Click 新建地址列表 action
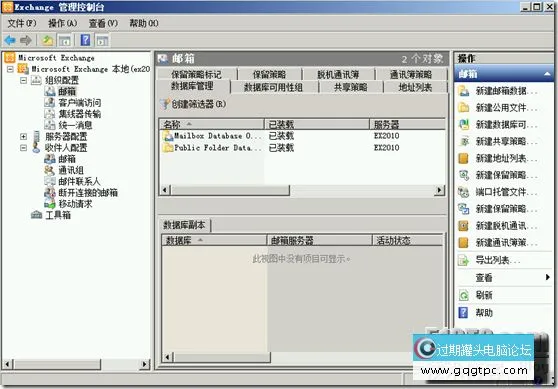 coord(498,158)
